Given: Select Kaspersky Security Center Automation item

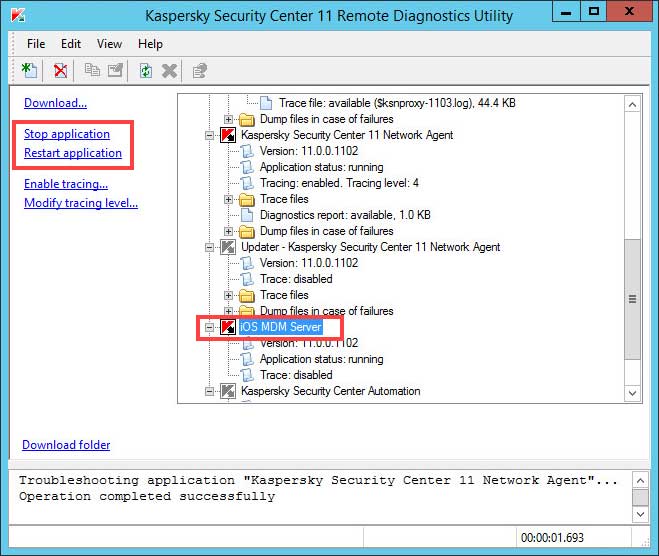Looking at the screenshot, I should (330, 391).
